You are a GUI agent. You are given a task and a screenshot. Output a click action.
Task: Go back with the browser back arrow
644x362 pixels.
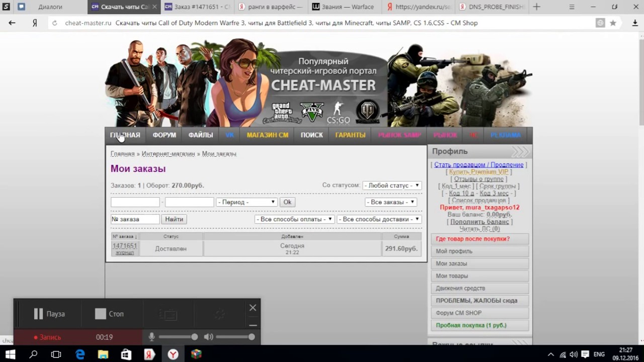[x=12, y=23]
